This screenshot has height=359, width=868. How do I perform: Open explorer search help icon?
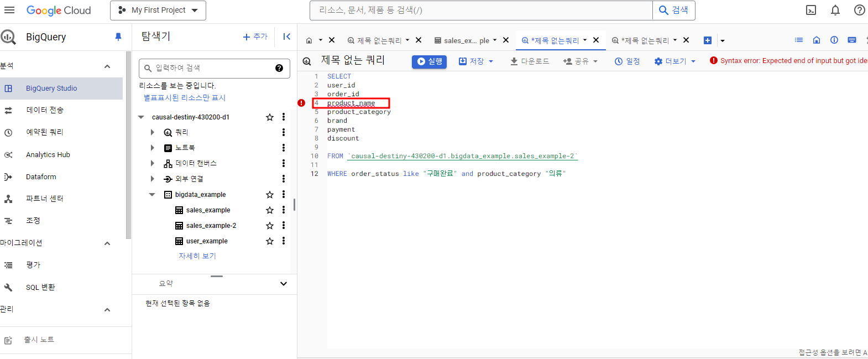point(279,68)
